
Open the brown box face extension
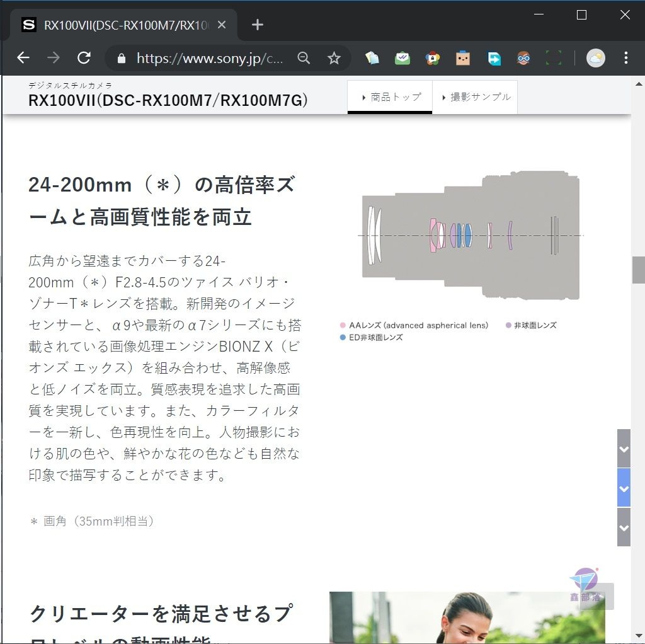click(x=463, y=58)
